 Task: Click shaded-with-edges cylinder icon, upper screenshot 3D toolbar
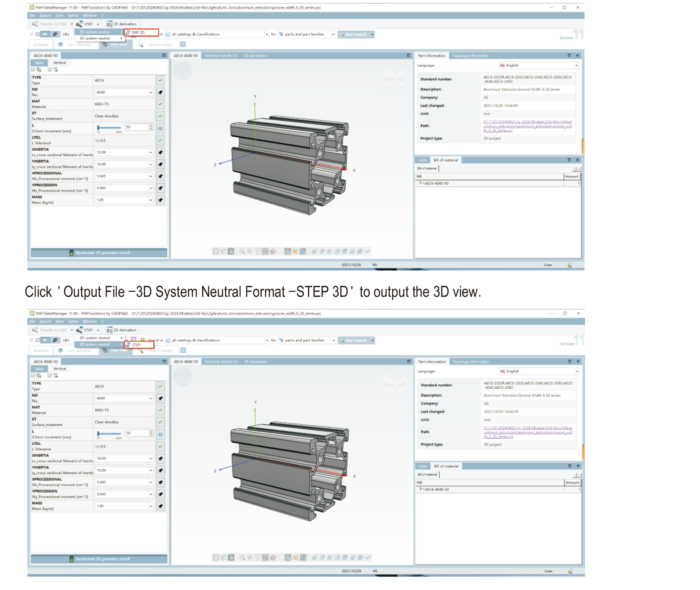(x=231, y=252)
